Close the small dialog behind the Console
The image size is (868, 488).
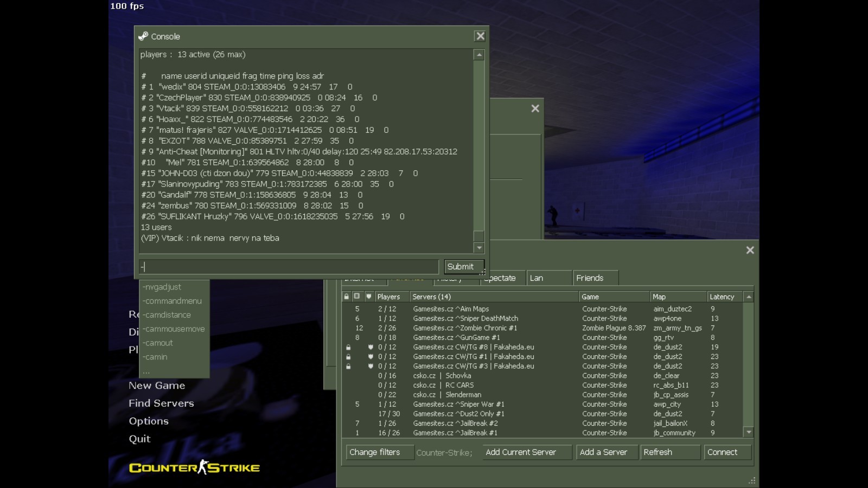(x=535, y=108)
